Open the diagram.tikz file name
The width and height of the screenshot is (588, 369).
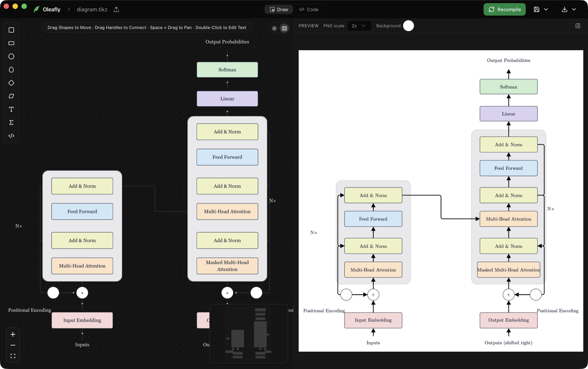[92, 9]
